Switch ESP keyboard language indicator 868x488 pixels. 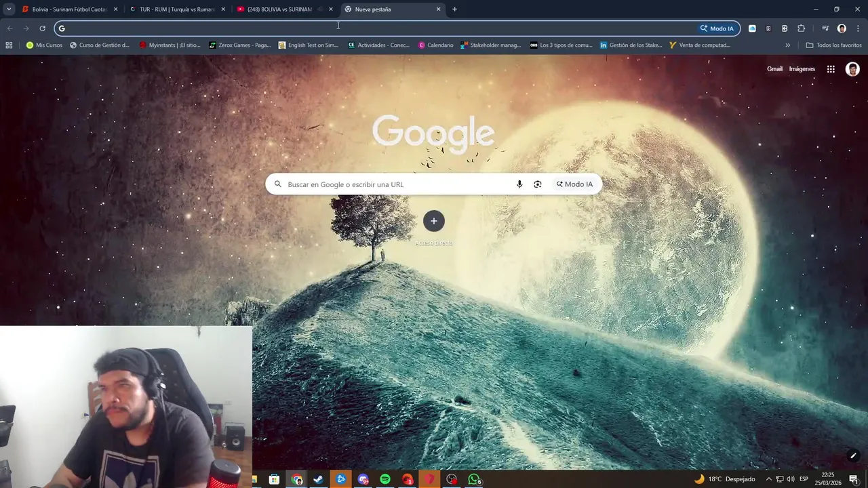[x=804, y=479]
